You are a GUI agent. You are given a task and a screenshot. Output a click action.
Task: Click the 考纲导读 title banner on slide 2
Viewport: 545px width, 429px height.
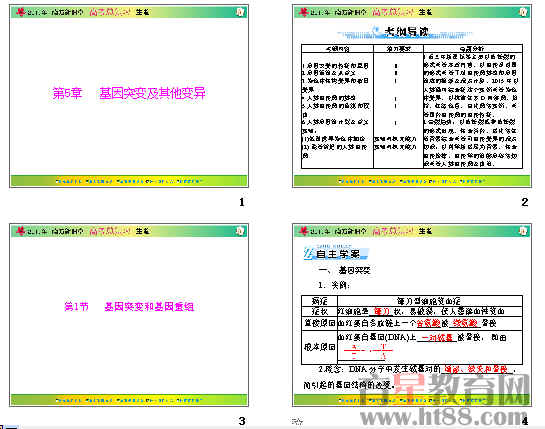[405, 32]
